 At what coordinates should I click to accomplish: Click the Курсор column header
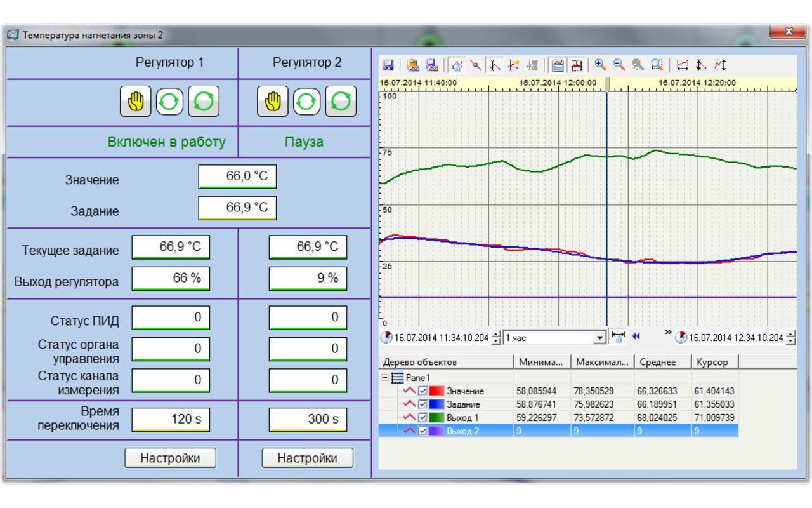point(714,362)
